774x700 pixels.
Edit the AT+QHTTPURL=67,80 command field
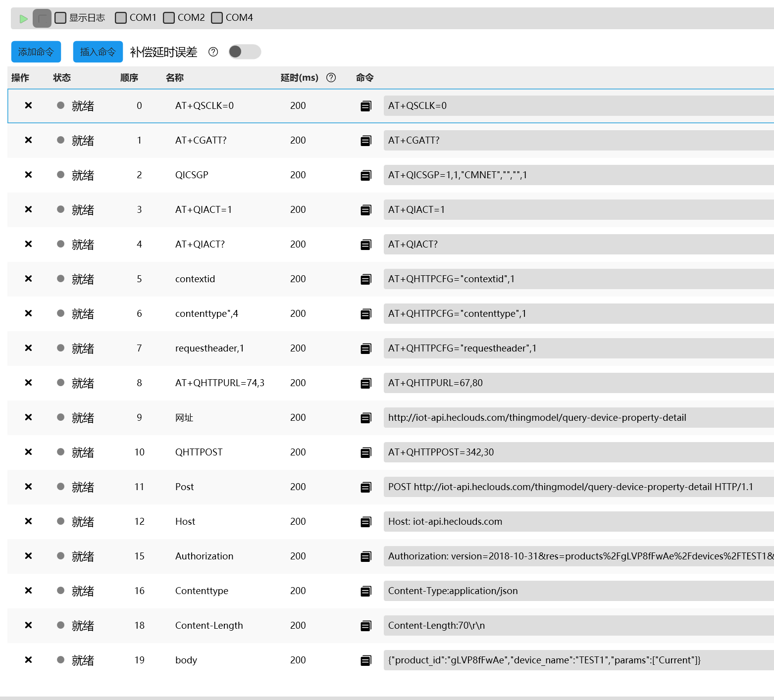pyautogui.click(x=578, y=383)
